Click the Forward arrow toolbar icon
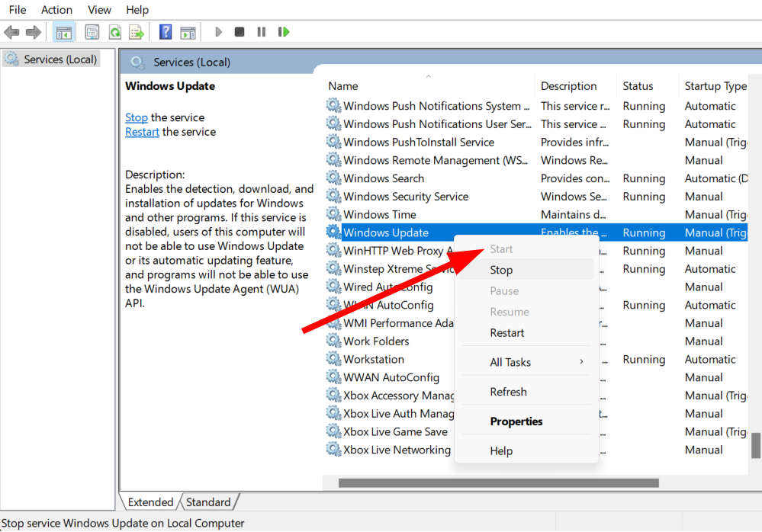Screen dimensions: 762x532 point(34,33)
